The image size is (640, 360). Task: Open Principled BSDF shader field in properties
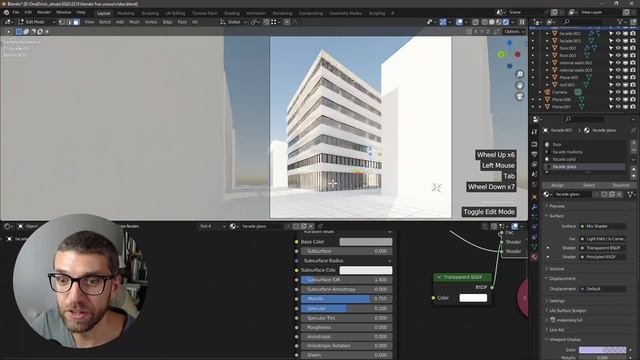pos(603,257)
